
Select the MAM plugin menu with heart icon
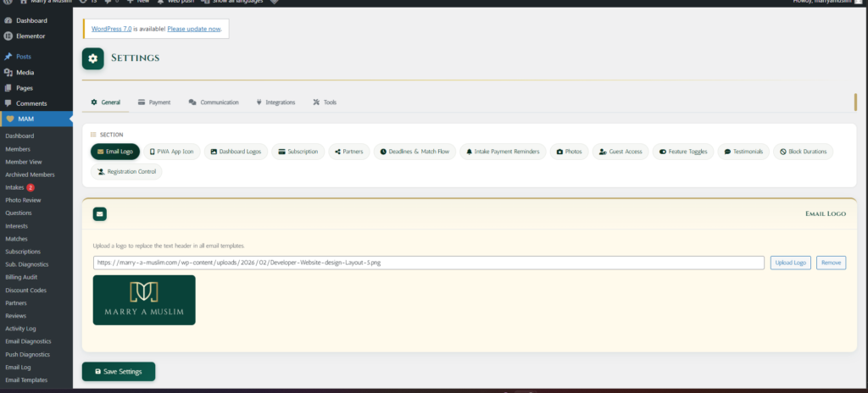coord(36,119)
